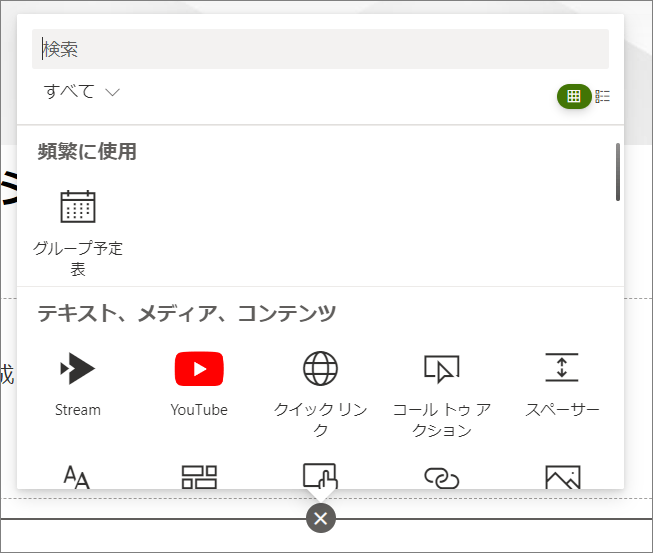Click the 頻繁に使用 section heading
This screenshot has width=653, height=553.
coord(87,152)
